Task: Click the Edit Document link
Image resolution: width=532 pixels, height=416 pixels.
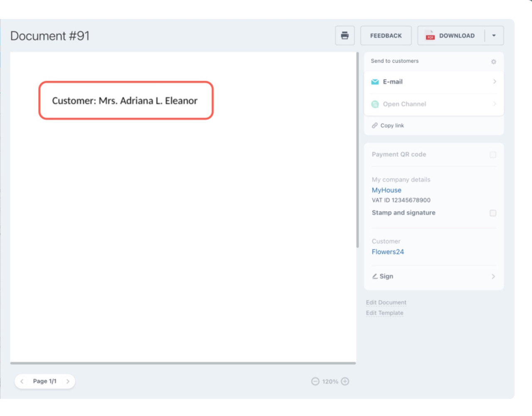Action: pos(386,303)
